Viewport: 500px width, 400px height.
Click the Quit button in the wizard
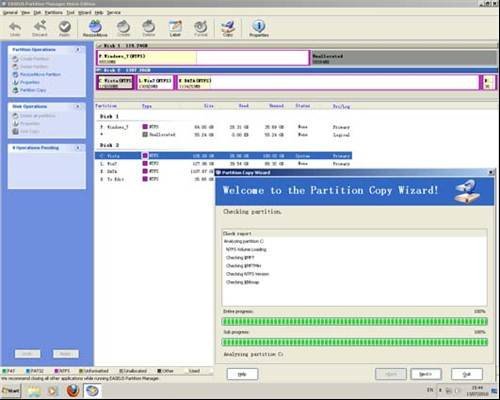click(467, 374)
